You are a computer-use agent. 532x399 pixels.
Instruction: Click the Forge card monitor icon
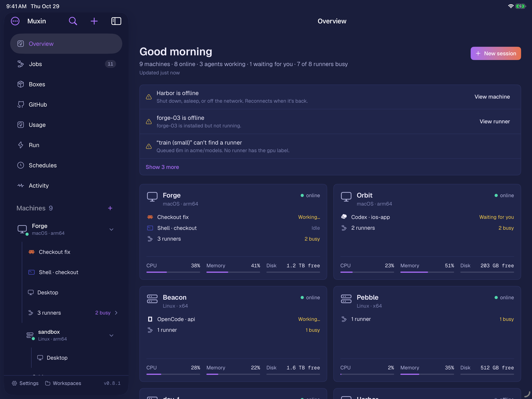152,197
